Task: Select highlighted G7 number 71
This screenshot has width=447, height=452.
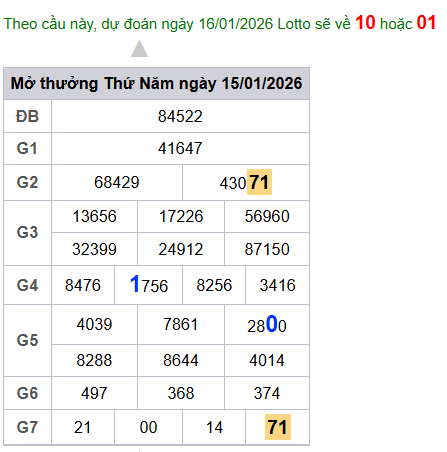Action: pos(278,427)
